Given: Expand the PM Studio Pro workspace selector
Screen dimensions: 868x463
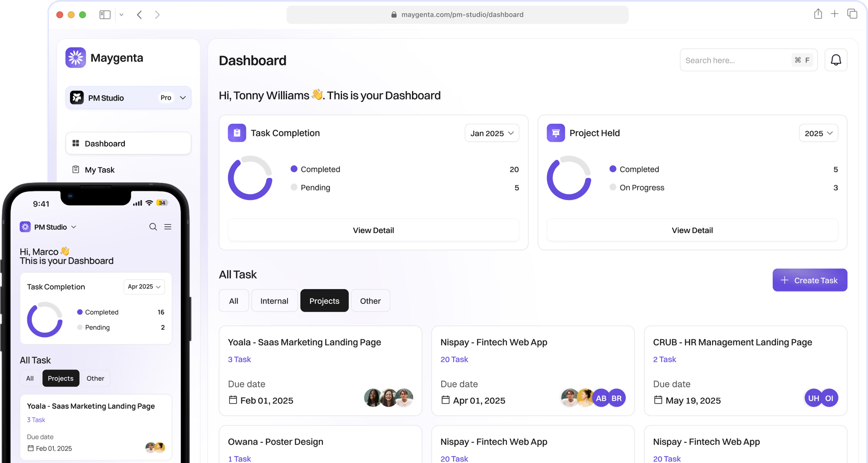Looking at the screenshot, I should 128,98.
